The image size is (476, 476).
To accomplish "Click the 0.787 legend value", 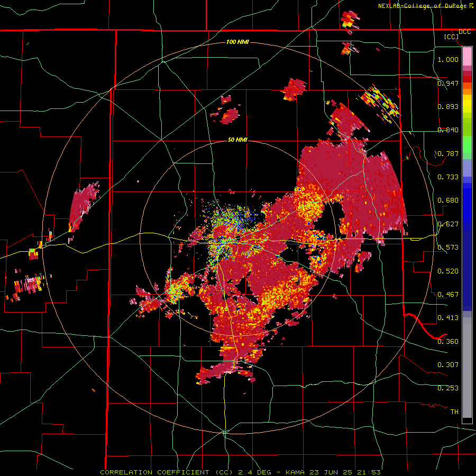I will [x=448, y=153].
